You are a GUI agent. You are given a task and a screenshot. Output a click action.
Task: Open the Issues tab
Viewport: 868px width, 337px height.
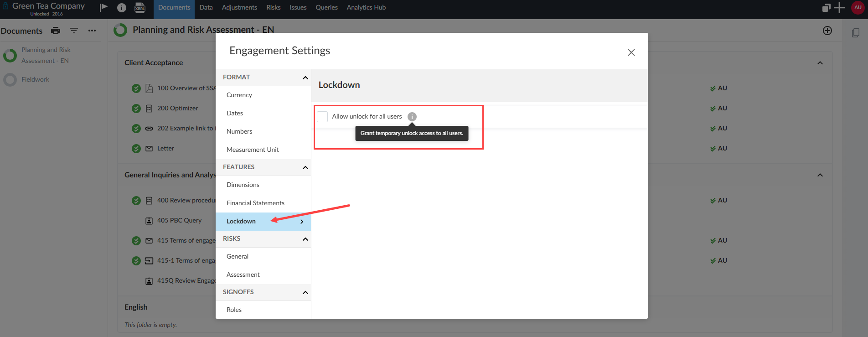click(x=298, y=8)
